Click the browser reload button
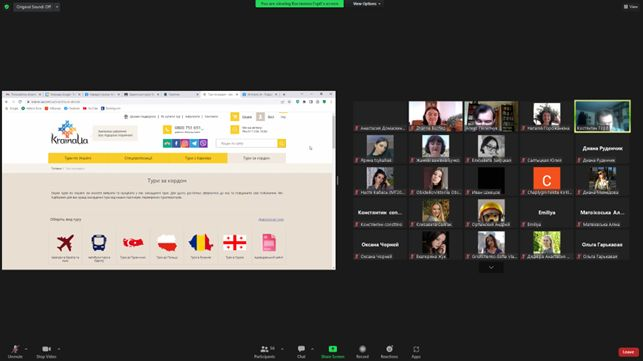Image resolution: width=643 pixels, height=361 pixels. click(20, 102)
